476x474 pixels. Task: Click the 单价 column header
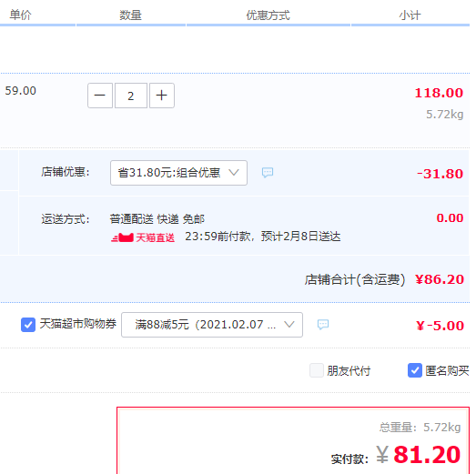coord(20,15)
